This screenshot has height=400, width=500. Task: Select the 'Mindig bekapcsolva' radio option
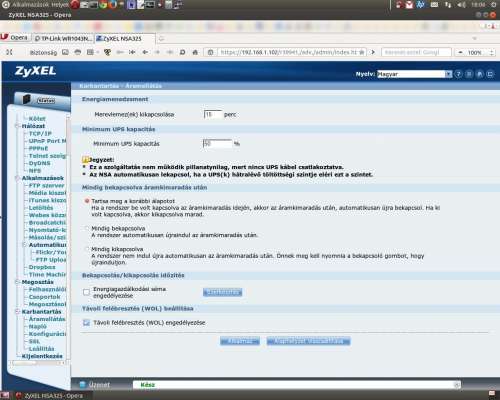pos(87,228)
